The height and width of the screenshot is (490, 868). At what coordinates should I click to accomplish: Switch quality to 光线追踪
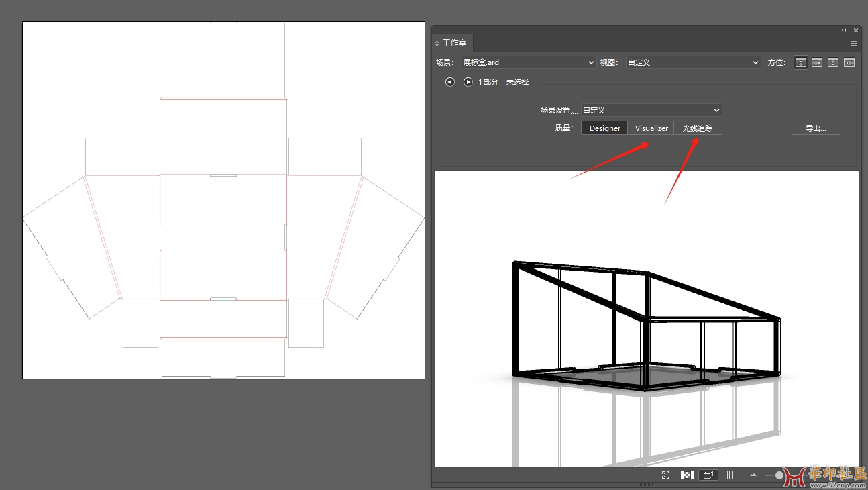click(698, 128)
